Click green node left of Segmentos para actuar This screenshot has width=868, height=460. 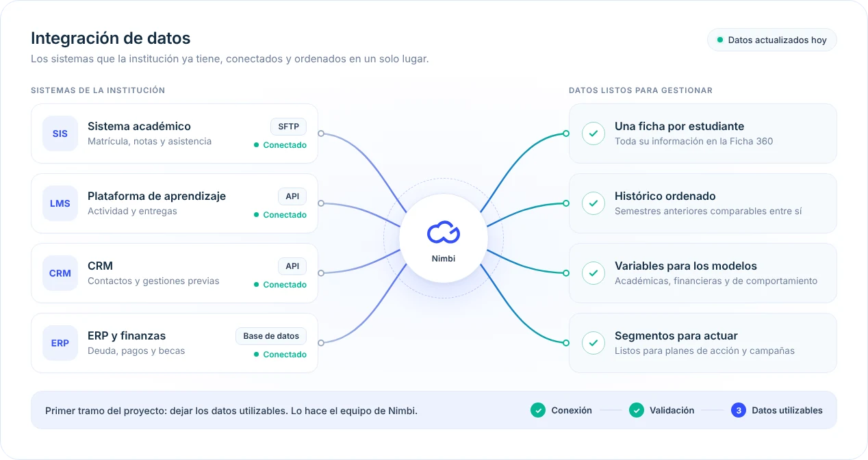pyautogui.click(x=566, y=343)
